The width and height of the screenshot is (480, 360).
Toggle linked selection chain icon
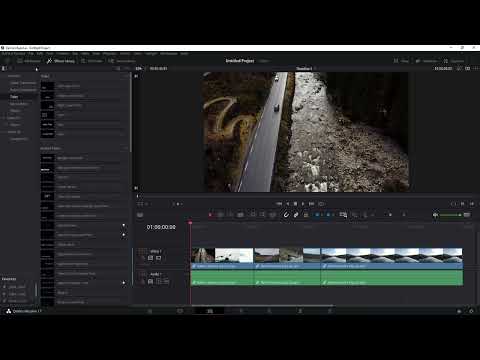coord(296,215)
